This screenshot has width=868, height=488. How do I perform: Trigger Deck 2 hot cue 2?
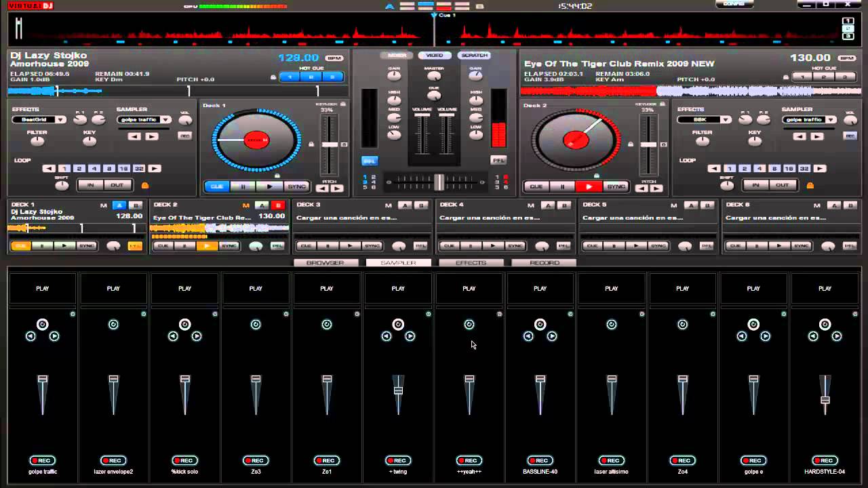(x=823, y=77)
